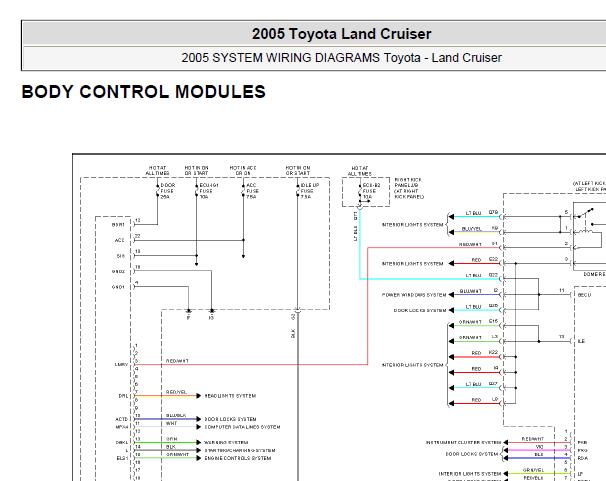Click 'STARTING/CHARGING SYSTEM' reference
Screen dimensions: 606x481
tap(240, 450)
